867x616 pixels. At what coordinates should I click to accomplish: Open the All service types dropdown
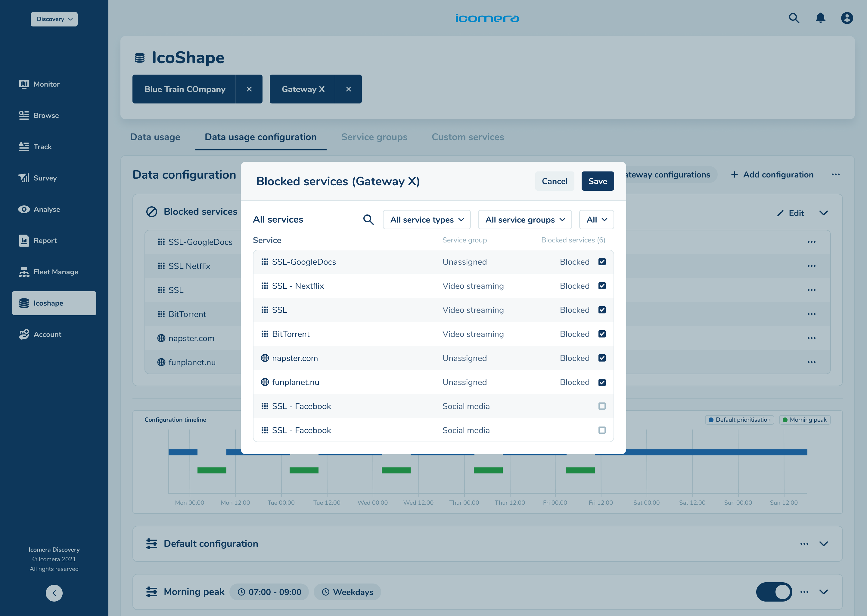click(x=427, y=220)
